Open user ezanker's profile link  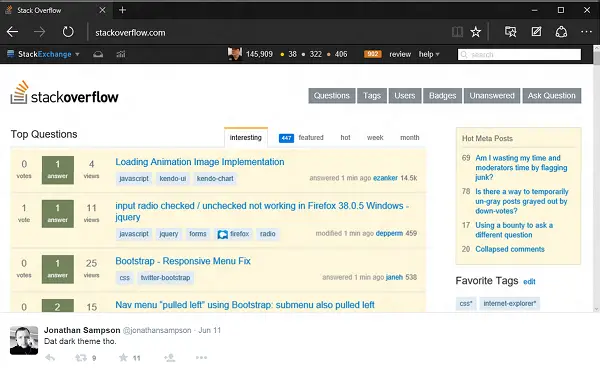click(x=385, y=178)
